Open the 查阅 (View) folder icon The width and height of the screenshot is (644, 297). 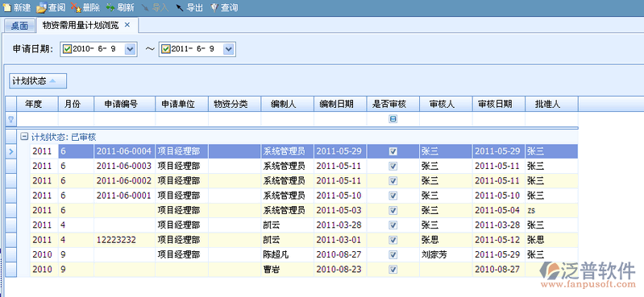[x=41, y=7]
